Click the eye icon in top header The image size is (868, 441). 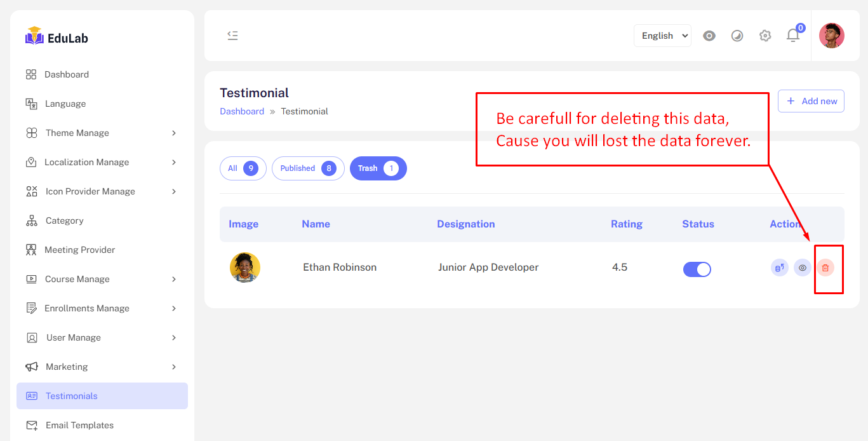tap(709, 36)
